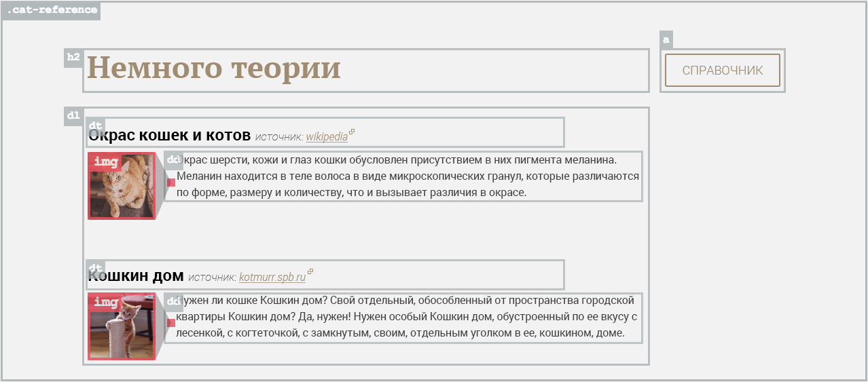Click the 'Немного теории' heading
This screenshot has width=868, height=382.
click(x=214, y=69)
